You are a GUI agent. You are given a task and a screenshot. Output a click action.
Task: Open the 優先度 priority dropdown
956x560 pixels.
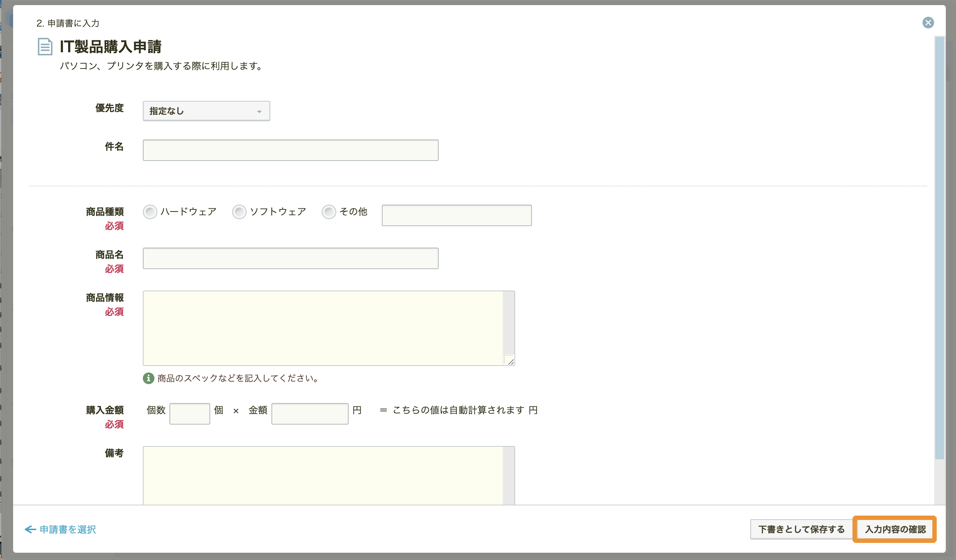click(x=206, y=111)
